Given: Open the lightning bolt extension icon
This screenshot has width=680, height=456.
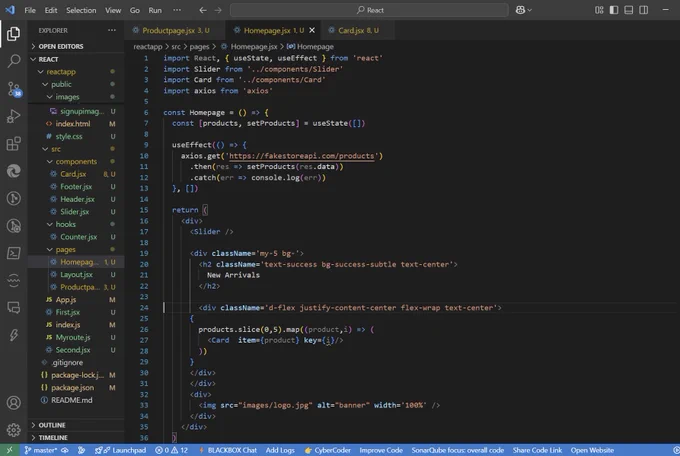Looking at the screenshot, I should [x=13, y=335].
